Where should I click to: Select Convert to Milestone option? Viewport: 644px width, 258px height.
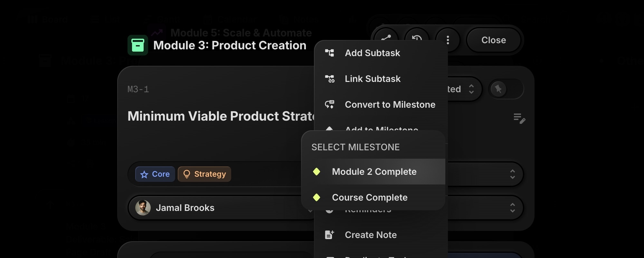point(381,104)
